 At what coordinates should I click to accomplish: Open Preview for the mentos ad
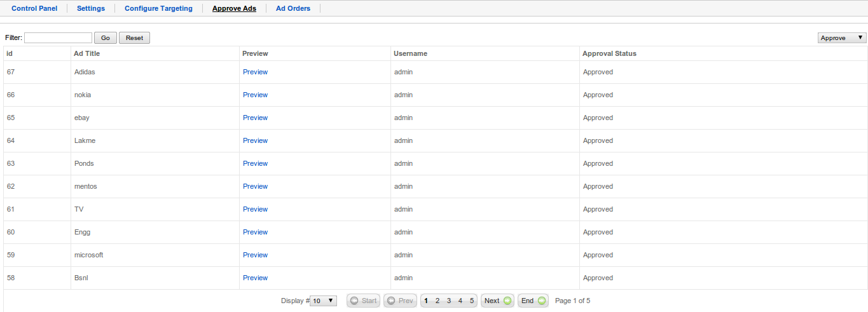click(255, 186)
